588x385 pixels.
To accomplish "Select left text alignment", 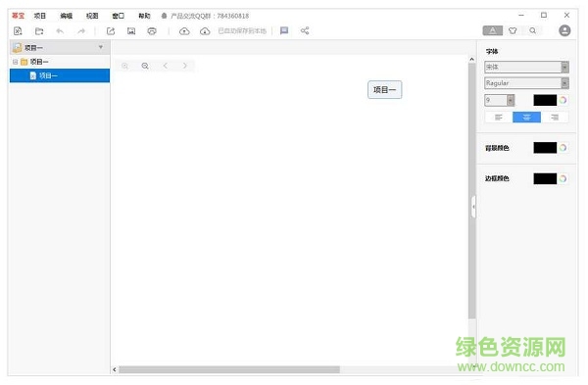I will [x=499, y=118].
